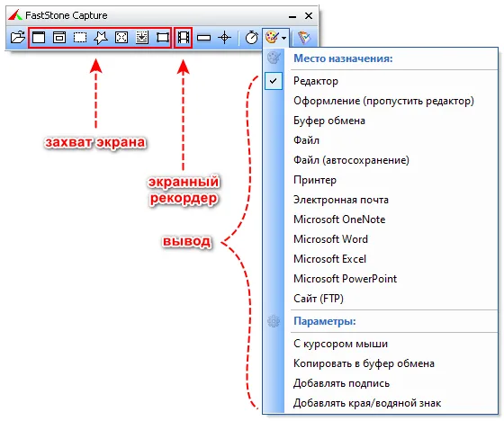Select freehand region capture star icon

(x=101, y=38)
